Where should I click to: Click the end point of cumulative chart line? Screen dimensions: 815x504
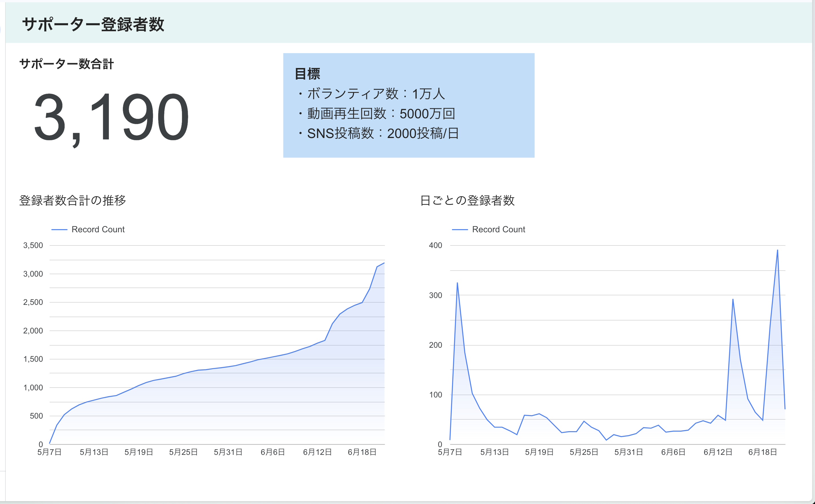point(384,263)
